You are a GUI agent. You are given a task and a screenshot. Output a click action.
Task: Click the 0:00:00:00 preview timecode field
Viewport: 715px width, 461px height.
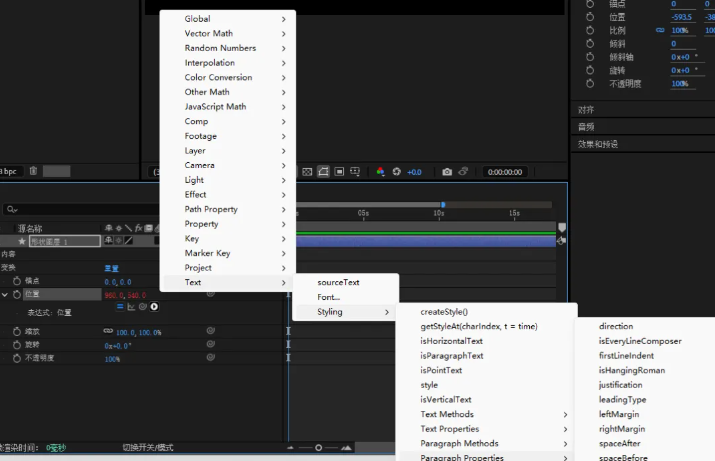504,172
